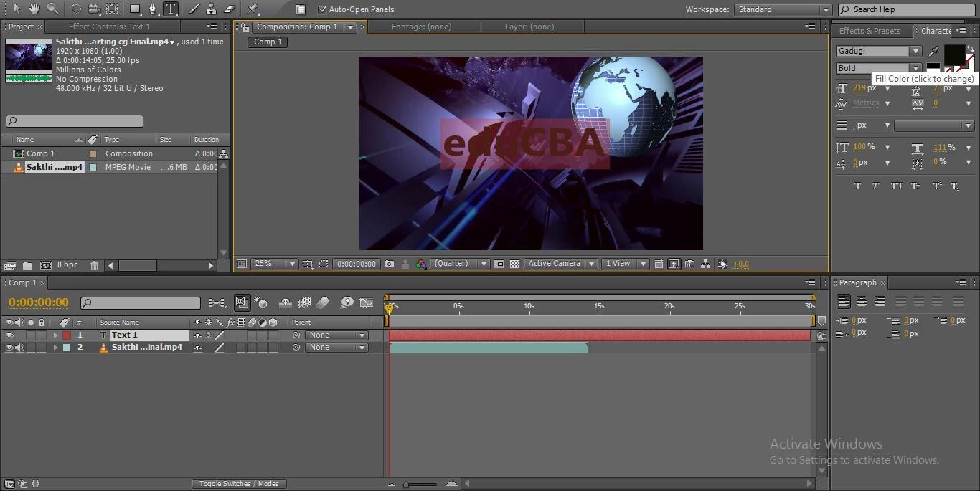Delete selected project items with trash icon
The width and height of the screenshot is (980, 491).
pyautogui.click(x=94, y=265)
